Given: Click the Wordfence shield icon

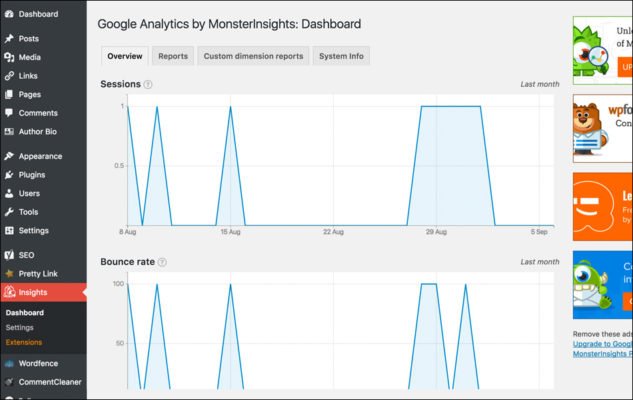Looking at the screenshot, I should [x=9, y=363].
